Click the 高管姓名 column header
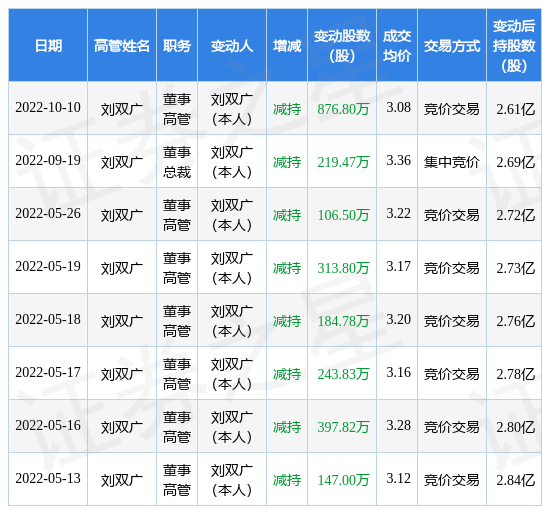This screenshot has width=542, height=514. tap(122, 45)
